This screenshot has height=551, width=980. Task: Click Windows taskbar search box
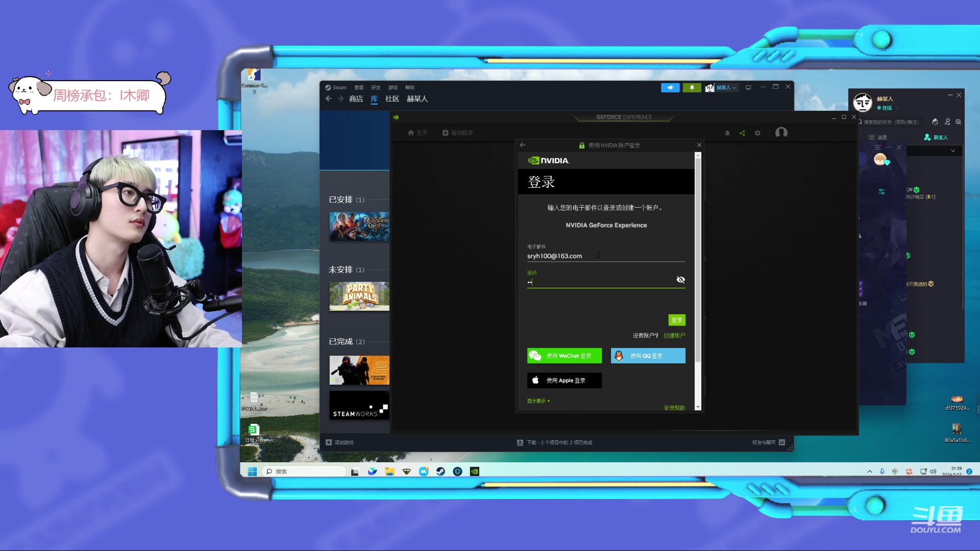coord(304,471)
